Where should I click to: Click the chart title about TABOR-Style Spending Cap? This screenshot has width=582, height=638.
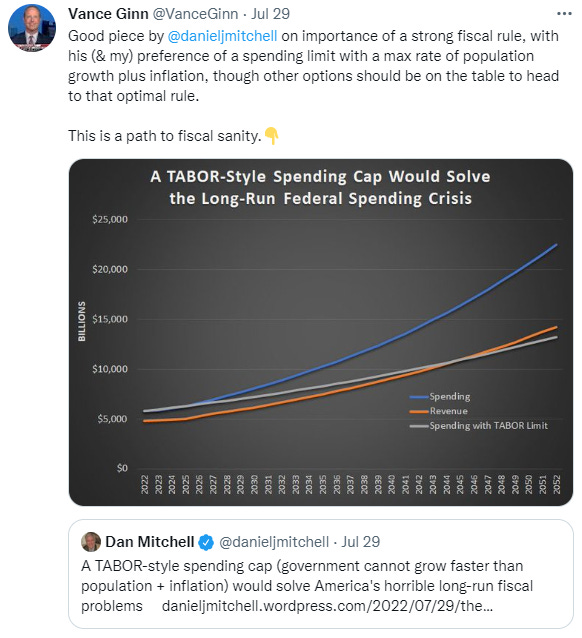tap(320, 188)
